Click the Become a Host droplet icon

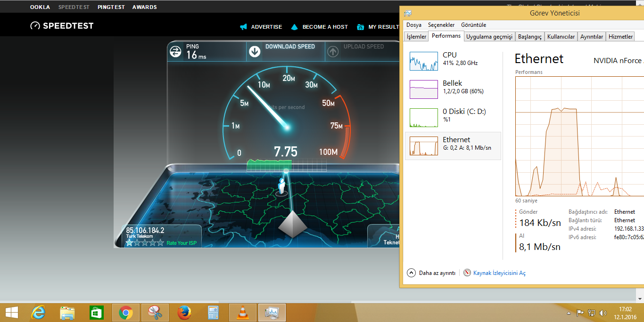coord(295,27)
